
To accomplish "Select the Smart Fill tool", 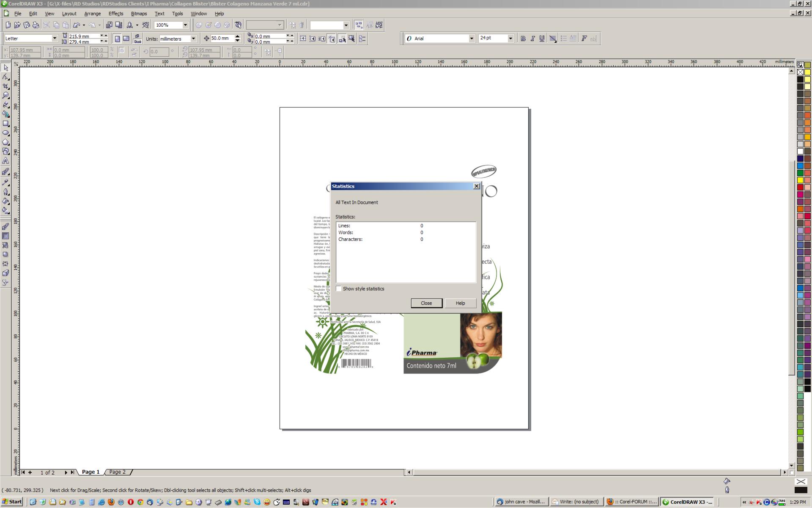I will click(x=5, y=114).
